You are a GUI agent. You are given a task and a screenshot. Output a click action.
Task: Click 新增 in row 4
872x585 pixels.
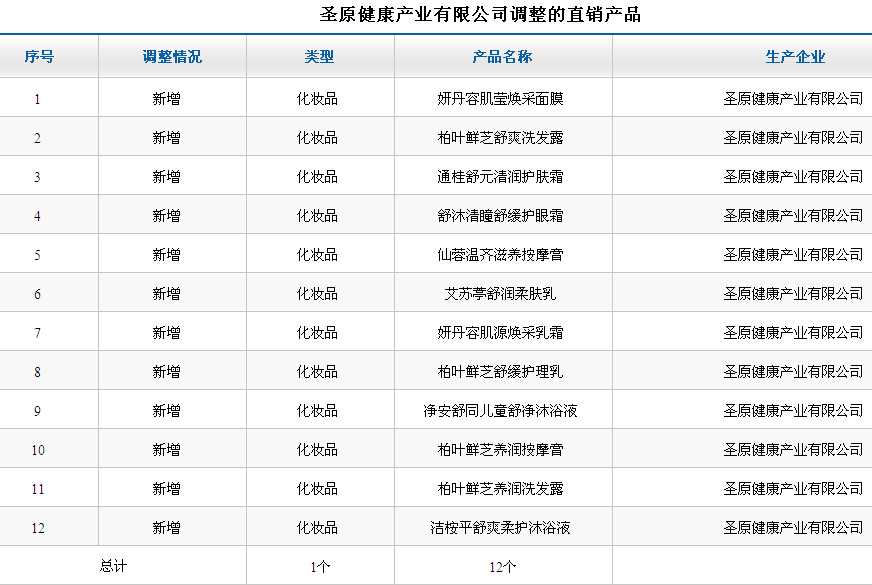pos(166,216)
